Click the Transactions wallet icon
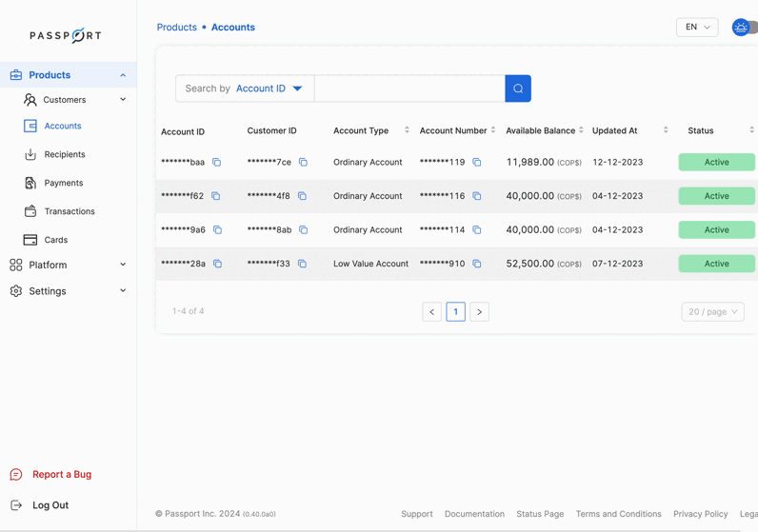 pyautogui.click(x=30, y=211)
